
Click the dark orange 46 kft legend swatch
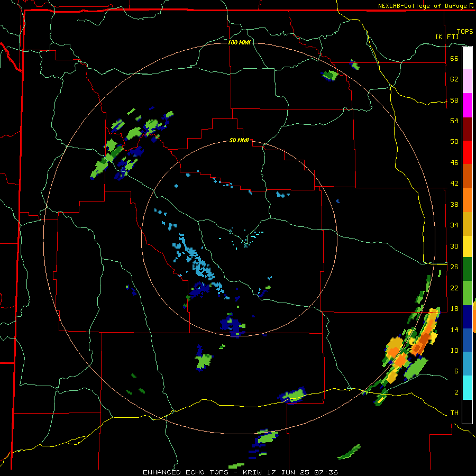tap(467, 176)
